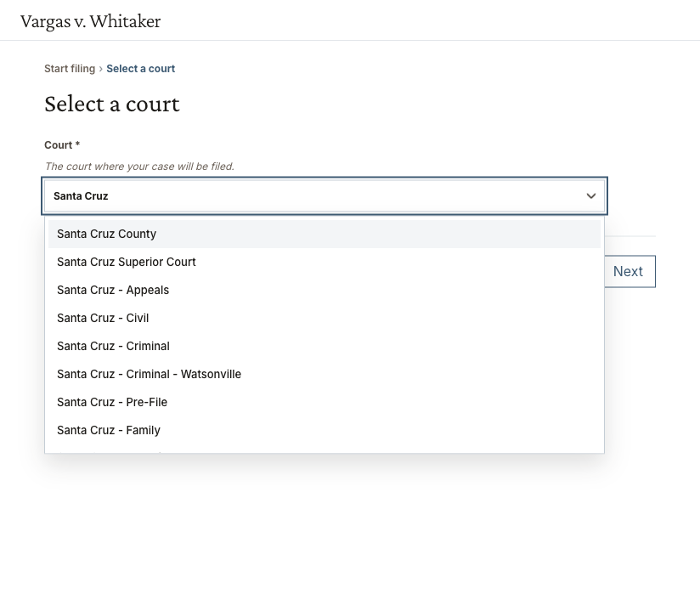Pick Santa Cruz - Appeals from list
The image size is (700, 594).
[x=325, y=291]
